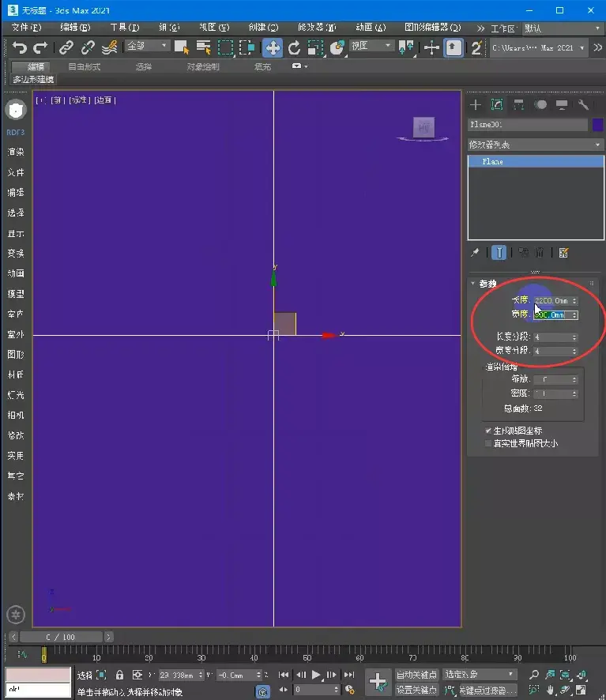Select the Select and Move tool
The height and width of the screenshot is (700, 606).
tap(273, 47)
